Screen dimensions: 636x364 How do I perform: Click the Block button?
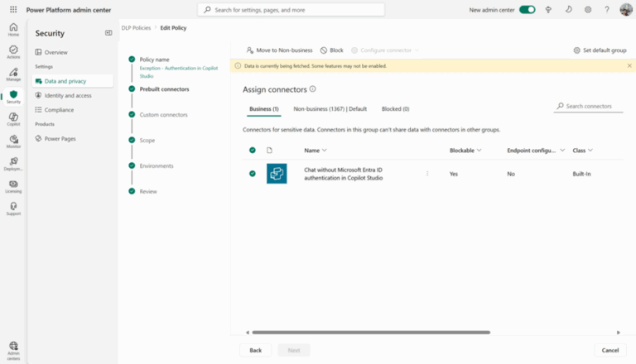[x=332, y=50]
